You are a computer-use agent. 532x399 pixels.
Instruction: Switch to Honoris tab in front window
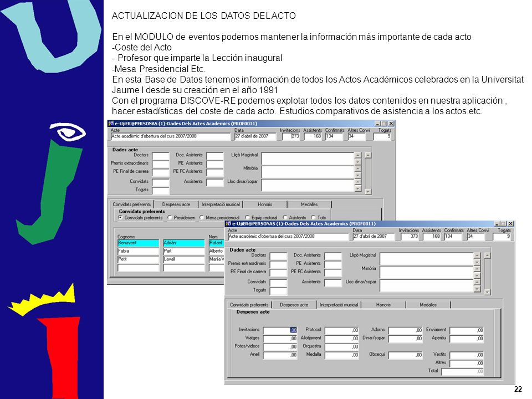pyautogui.click(x=383, y=305)
